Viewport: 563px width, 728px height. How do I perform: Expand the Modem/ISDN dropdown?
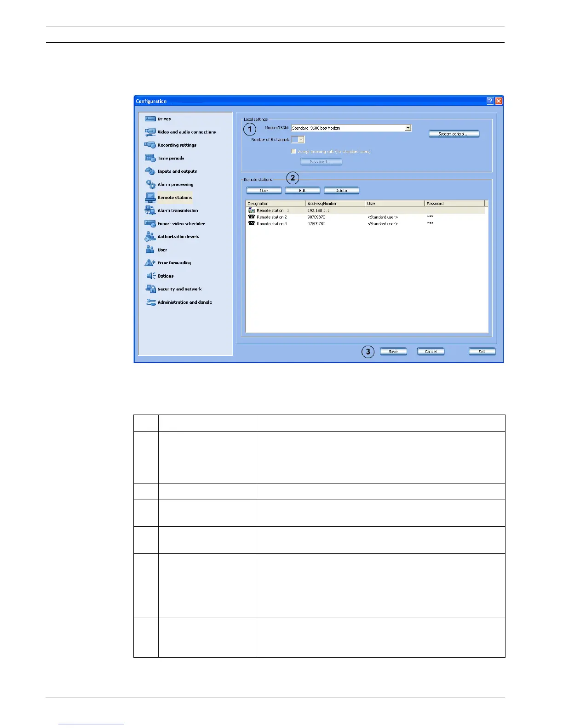408,128
